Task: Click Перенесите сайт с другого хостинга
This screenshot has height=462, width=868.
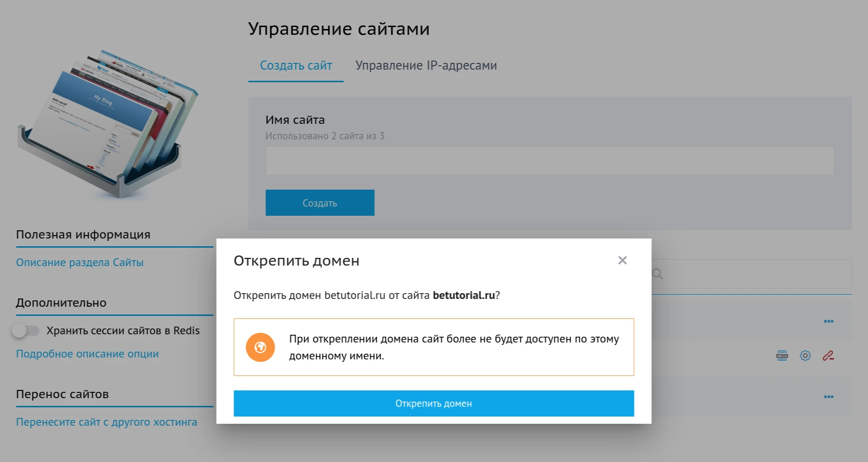Action: click(106, 421)
